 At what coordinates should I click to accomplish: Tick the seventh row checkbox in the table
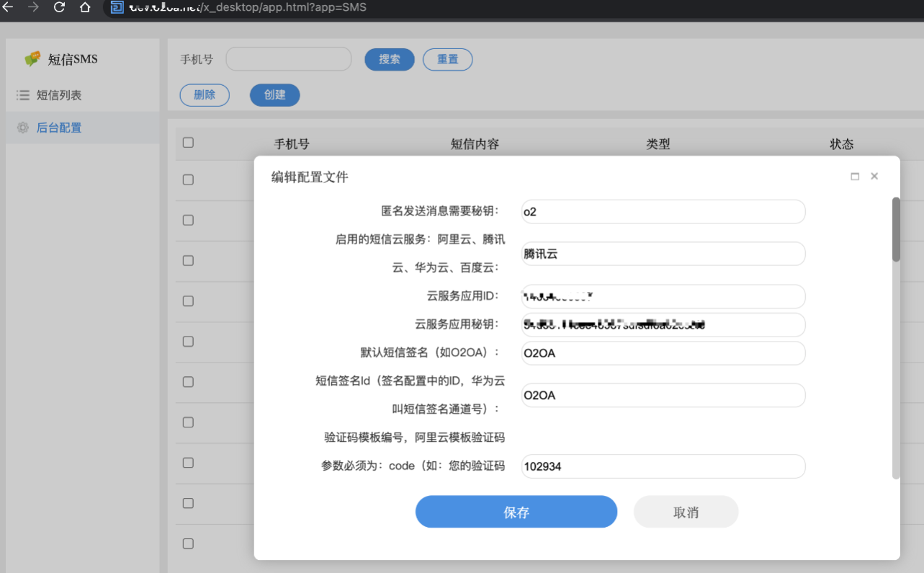[188, 422]
